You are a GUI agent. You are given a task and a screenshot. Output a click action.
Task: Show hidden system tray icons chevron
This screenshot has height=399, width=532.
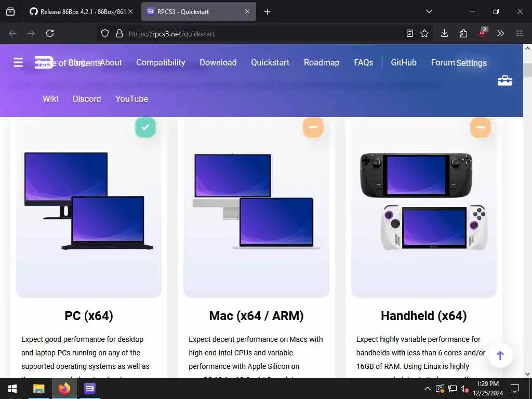pyautogui.click(x=428, y=389)
